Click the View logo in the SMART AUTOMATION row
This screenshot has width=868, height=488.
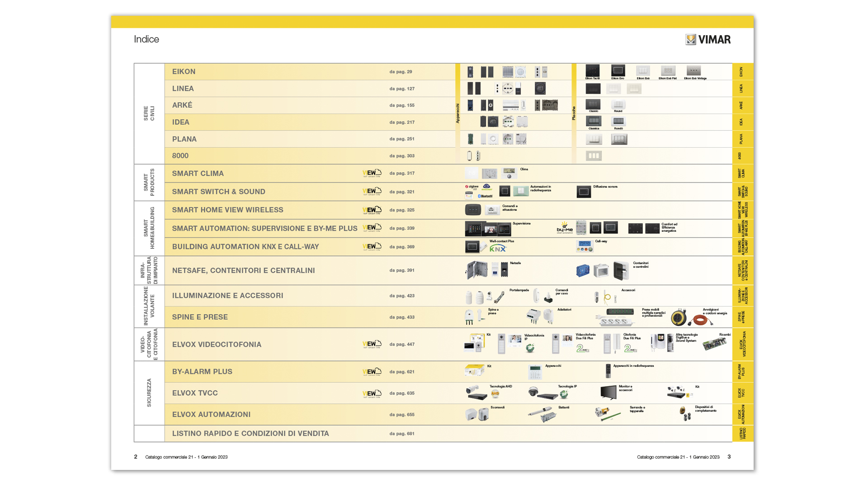(372, 228)
